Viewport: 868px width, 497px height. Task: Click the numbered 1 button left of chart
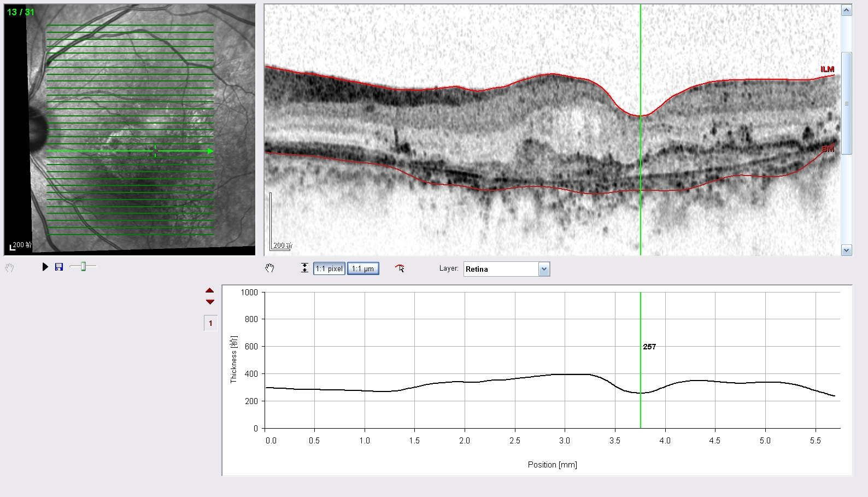pos(210,323)
